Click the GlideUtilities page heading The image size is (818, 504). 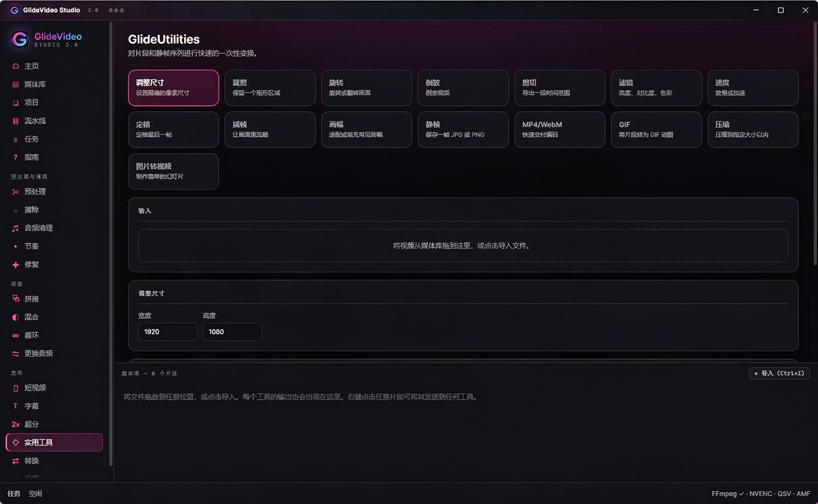(x=164, y=39)
